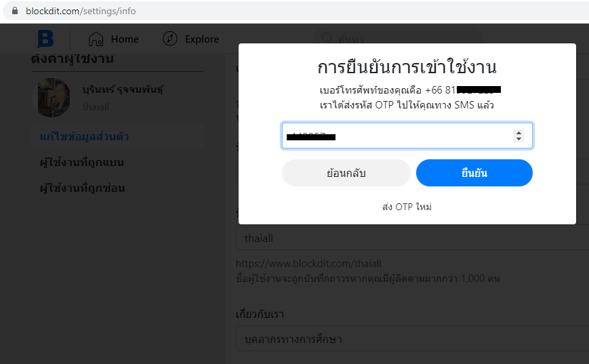The image size is (589, 364).
Task: Click the ส่ง OTP ใหม่ link
Action: pos(407,207)
